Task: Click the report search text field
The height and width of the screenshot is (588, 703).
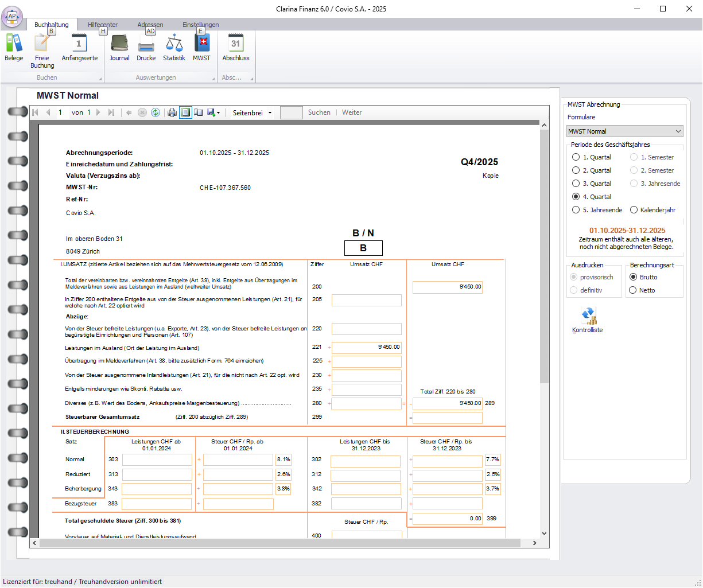Action: [292, 112]
